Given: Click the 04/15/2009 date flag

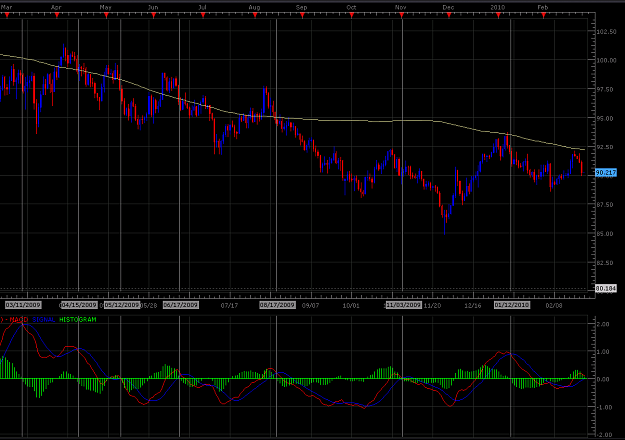Looking at the screenshot, I should pos(79,305).
